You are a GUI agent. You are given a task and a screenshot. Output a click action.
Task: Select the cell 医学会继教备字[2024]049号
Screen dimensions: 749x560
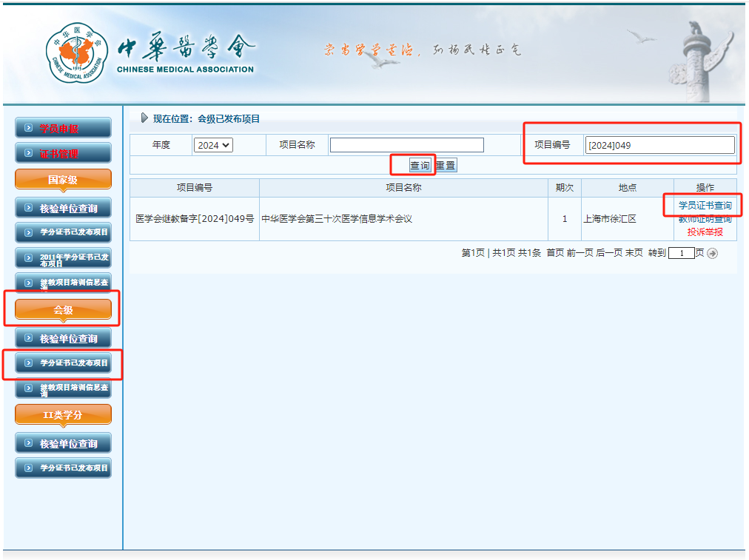tap(195, 219)
